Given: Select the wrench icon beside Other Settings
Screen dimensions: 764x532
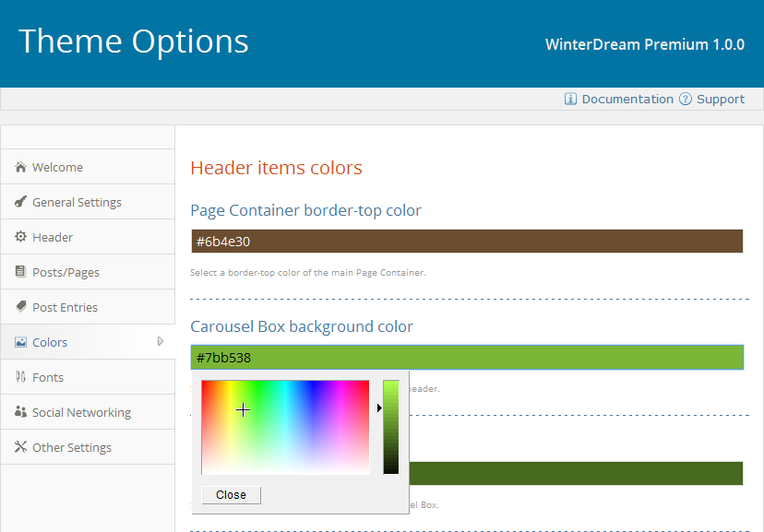Looking at the screenshot, I should (x=20, y=447).
